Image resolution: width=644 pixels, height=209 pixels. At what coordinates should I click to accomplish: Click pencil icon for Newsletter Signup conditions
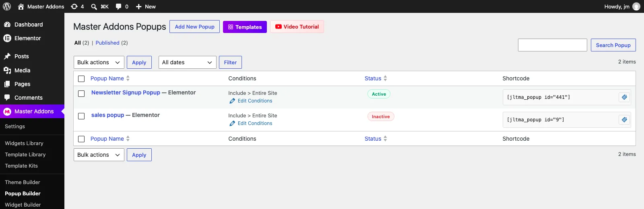tap(232, 101)
